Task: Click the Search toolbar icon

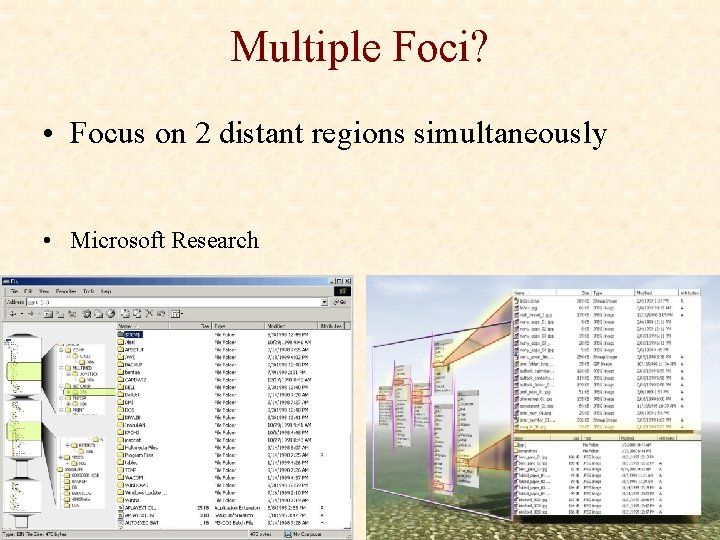Action: click(x=87, y=314)
